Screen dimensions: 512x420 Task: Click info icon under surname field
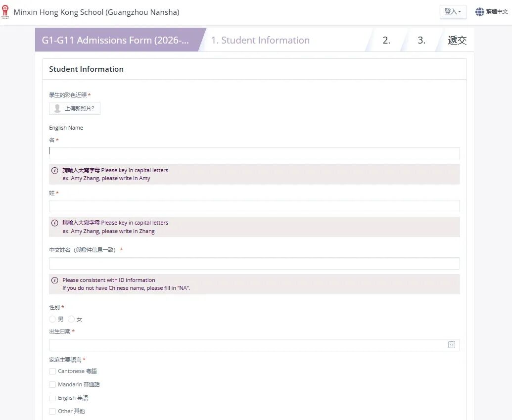55,223
